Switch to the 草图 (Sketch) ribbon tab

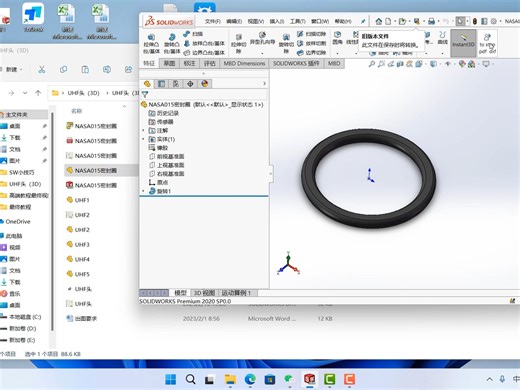tap(169, 63)
